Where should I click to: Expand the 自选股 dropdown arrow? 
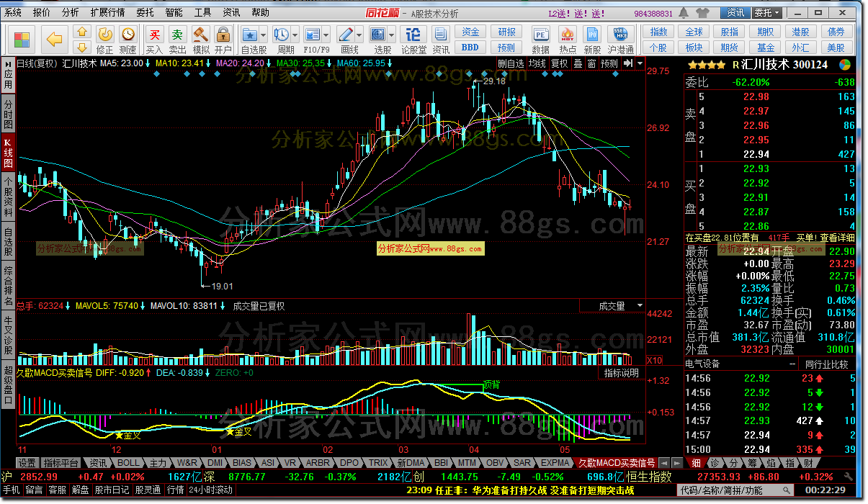point(263,35)
